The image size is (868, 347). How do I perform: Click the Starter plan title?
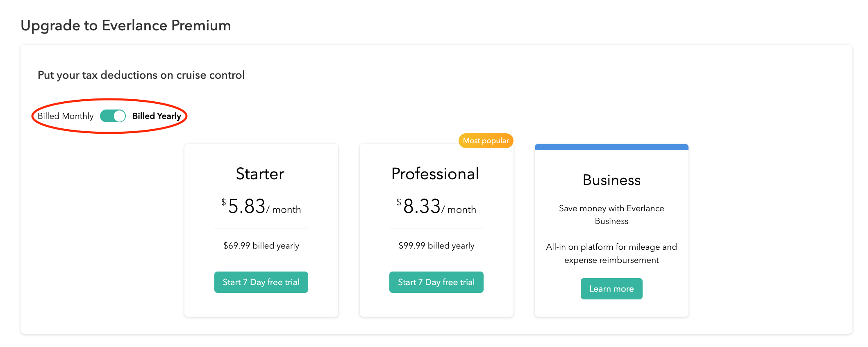260,174
